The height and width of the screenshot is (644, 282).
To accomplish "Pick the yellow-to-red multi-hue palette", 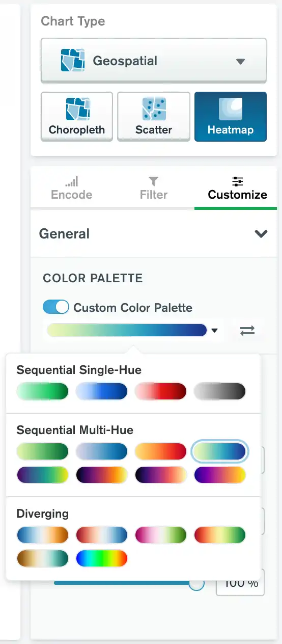I will [161, 451].
